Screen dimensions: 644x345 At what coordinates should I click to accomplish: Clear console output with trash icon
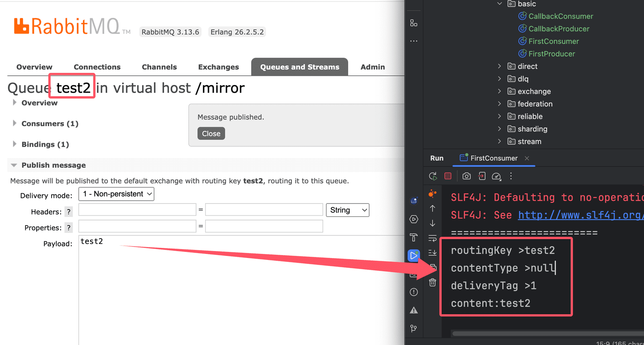[433, 283]
